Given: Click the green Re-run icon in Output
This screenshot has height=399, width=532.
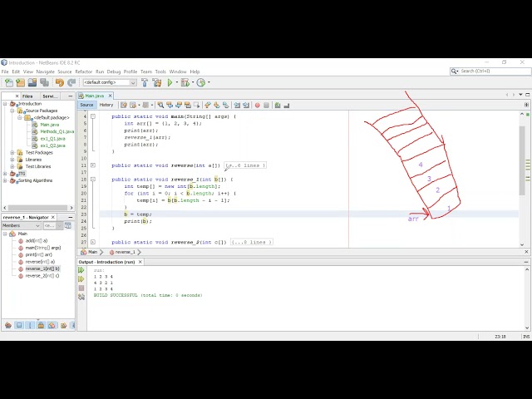Looking at the screenshot, I should (x=81, y=270).
